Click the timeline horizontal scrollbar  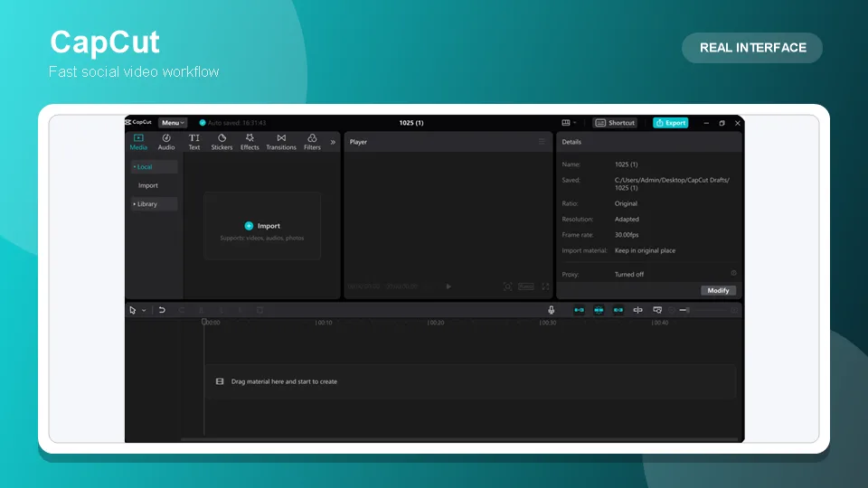tap(459, 440)
